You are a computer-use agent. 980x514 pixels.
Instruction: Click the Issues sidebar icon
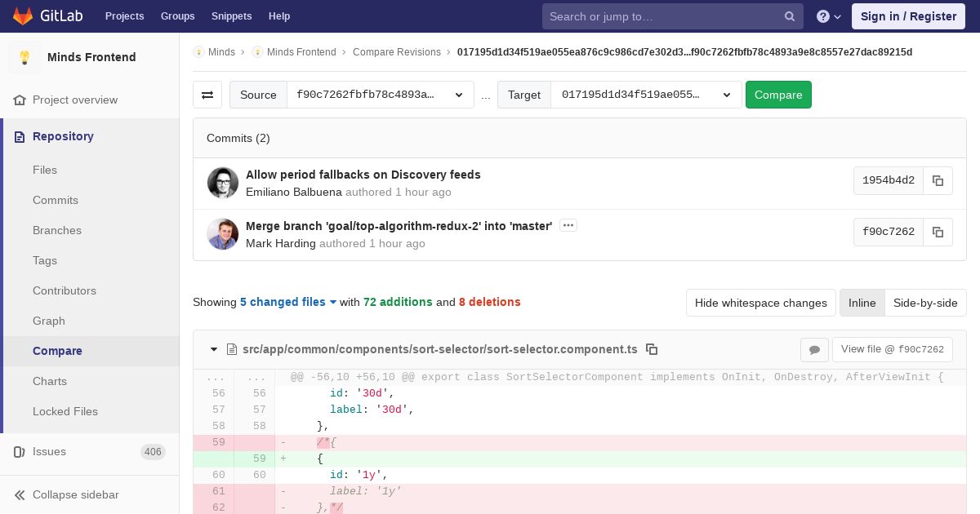(20, 451)
